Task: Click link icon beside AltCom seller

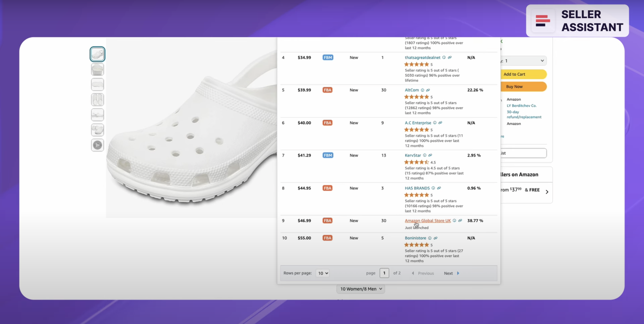Action: pyautogui.click(x=428, y=90)
